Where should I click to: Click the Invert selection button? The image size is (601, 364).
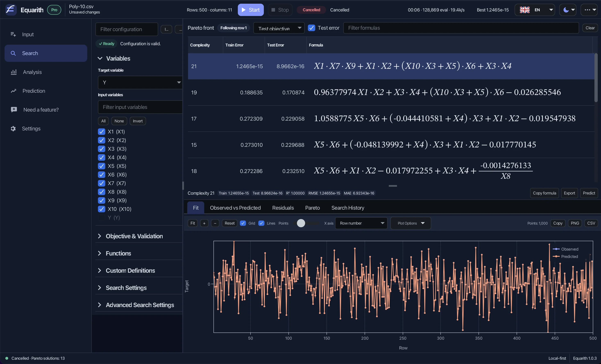coord(138,121)
